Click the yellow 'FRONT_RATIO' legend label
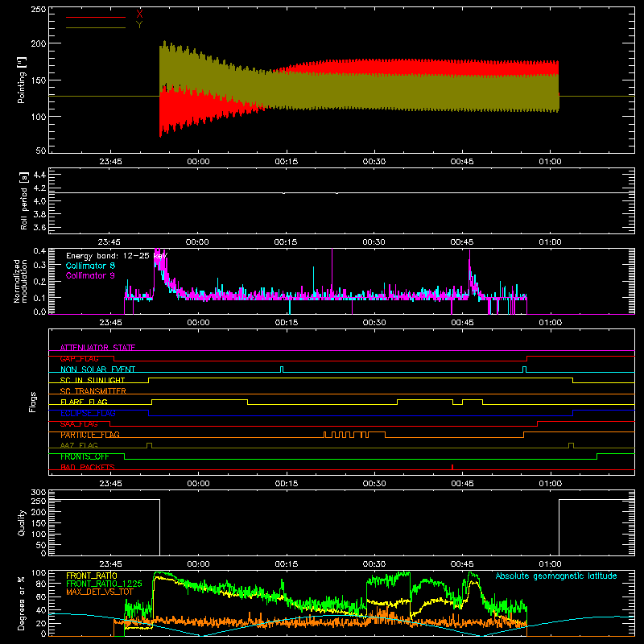The width and height of the screenshot is (644, 644). coord(92,576)
